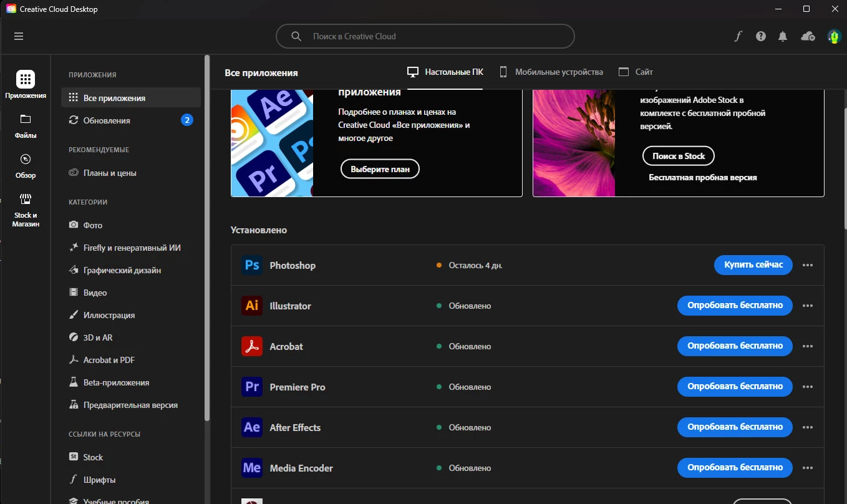Open Обновления in sidebar

tap(131, 120)
